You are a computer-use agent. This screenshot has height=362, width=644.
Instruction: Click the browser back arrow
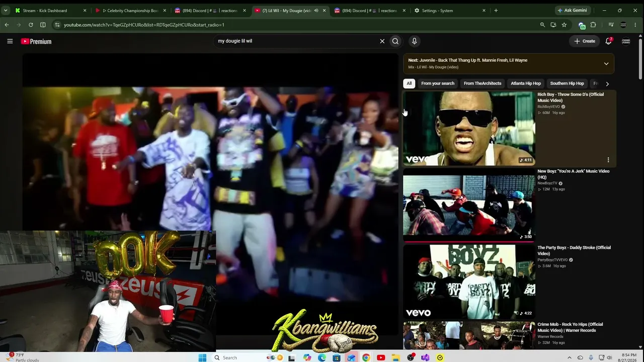pos(7,25)
